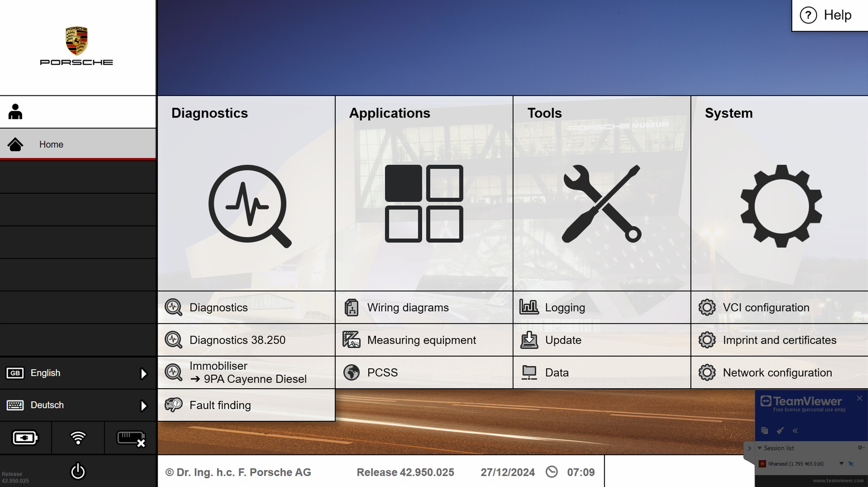Open Wiring diagrams
This screenshot has width=868, height=487.
pyautogui.click(x=424, y=307)
